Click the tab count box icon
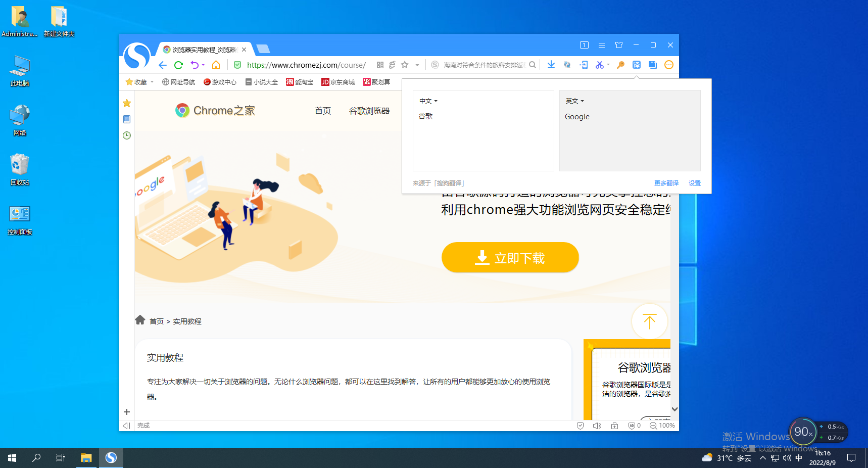This screenshot has height=468, width=868. click(584, 45)
